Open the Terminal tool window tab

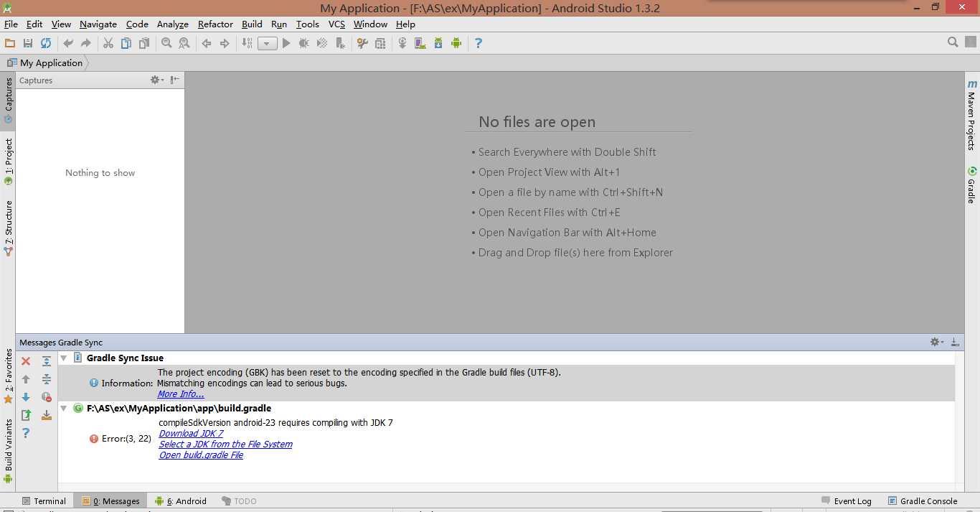44,501
